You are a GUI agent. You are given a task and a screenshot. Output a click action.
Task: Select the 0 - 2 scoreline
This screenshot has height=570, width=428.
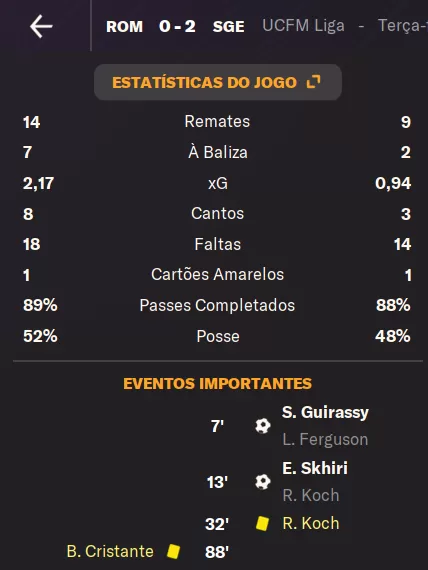[x=177, y=27]
